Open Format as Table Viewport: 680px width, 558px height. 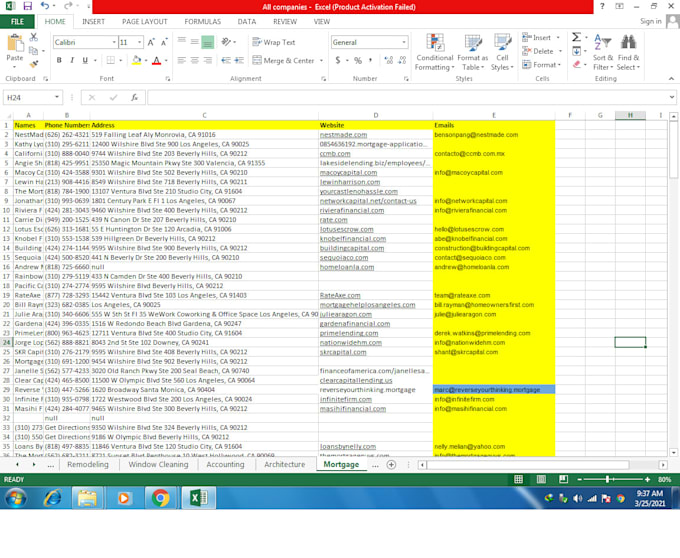tap(472, 52)
